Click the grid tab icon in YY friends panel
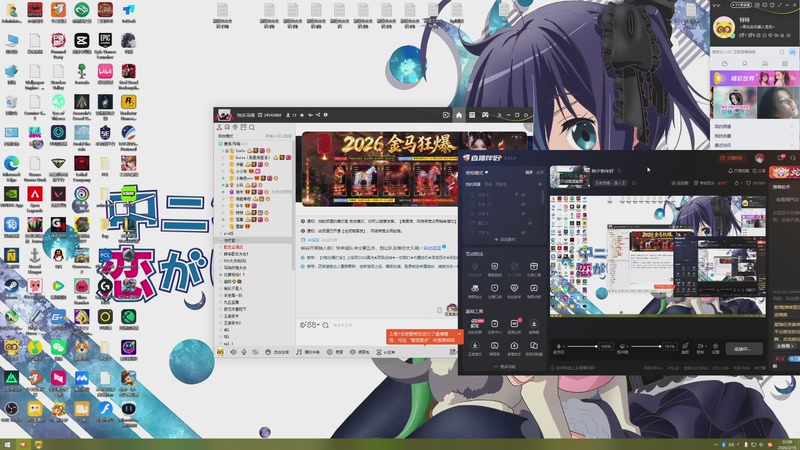The width and height of the screenshot is (800, 450). [785, 64]
